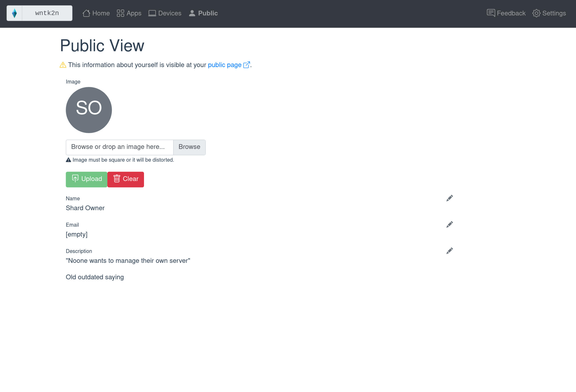Edit the Description pencil icon
Screen dimensions: 576x392
(x=449, y=251)
